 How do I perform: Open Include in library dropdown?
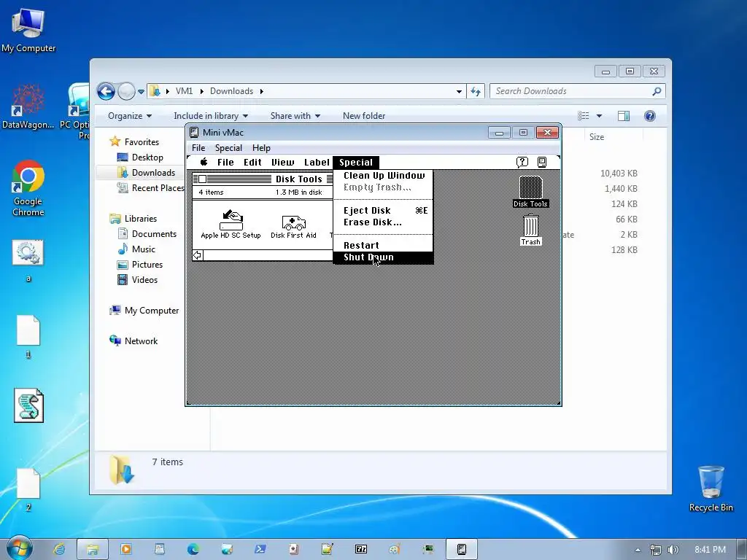point(211,116)
